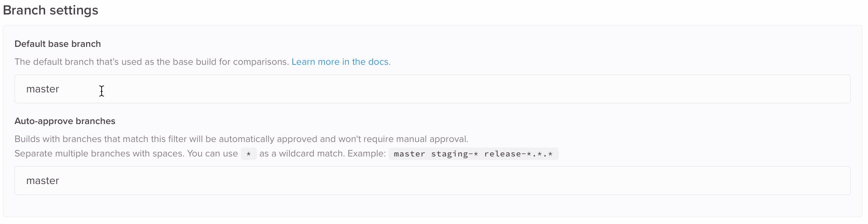Click 'staging-*' in the example snippet
868x224 pixels.
point(454,154)
